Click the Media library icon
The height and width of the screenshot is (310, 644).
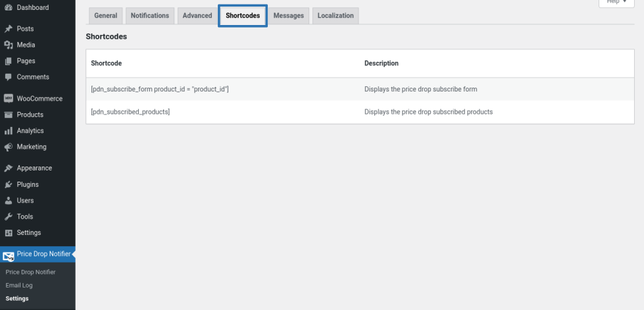(x=9, y=45)
